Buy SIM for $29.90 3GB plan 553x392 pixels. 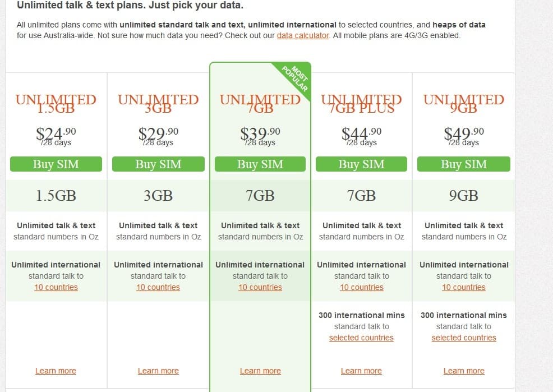(x=158, y=164)
